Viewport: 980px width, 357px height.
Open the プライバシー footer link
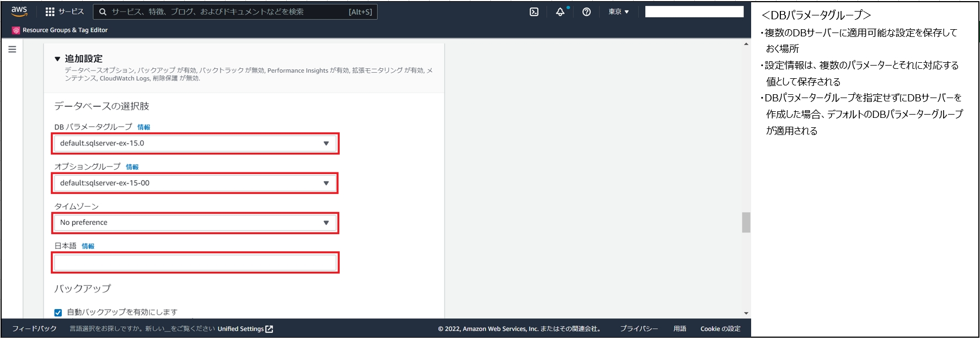[639, 329]
